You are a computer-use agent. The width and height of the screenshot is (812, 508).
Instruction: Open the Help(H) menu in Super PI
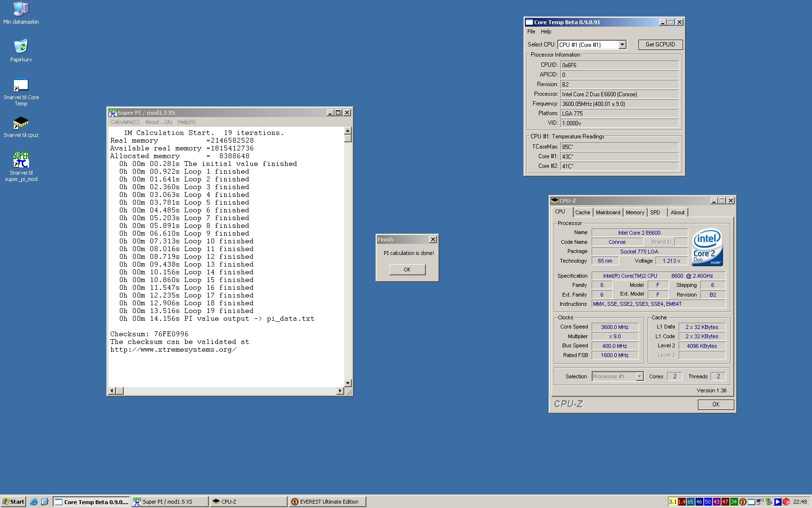(187, 122)
